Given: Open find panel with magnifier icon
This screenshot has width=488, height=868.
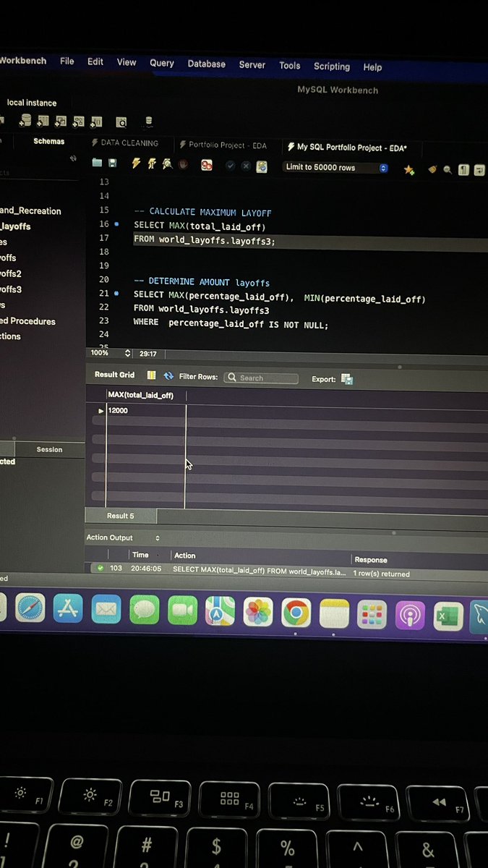Looking at the screenshot, I should click(448, 170).
